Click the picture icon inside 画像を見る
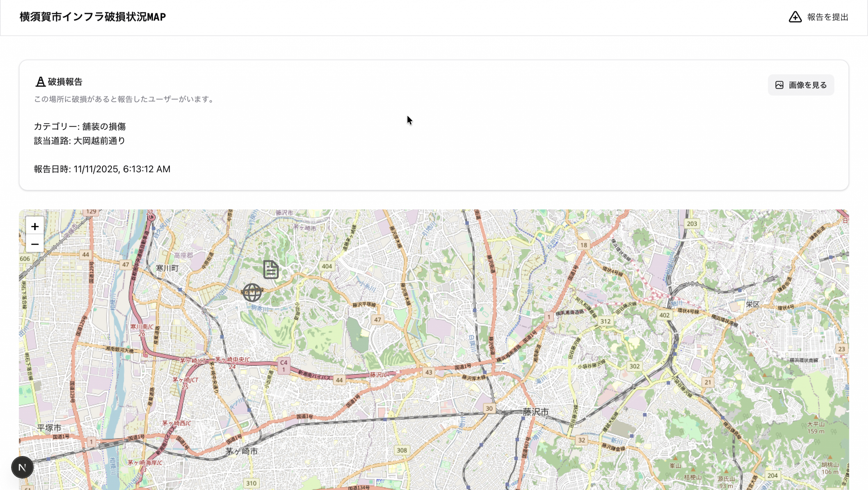The height and width of the screenshot is (490, 868). point(779,85)
